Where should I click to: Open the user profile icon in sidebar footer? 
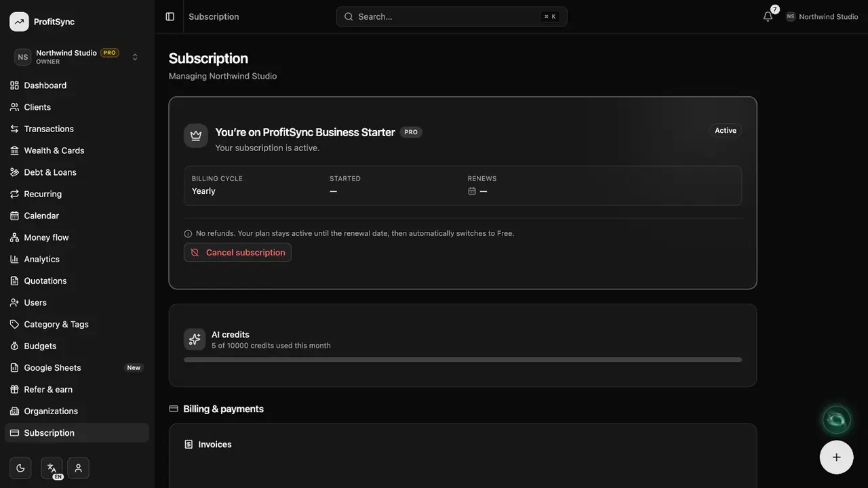pyautogui.click(x=78, y=468)
